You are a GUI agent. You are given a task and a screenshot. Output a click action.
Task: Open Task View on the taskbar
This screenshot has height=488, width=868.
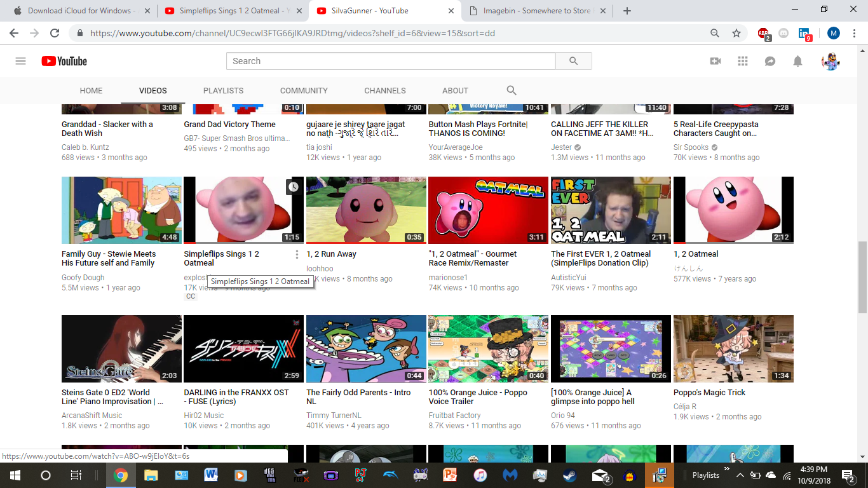(75, 475)
